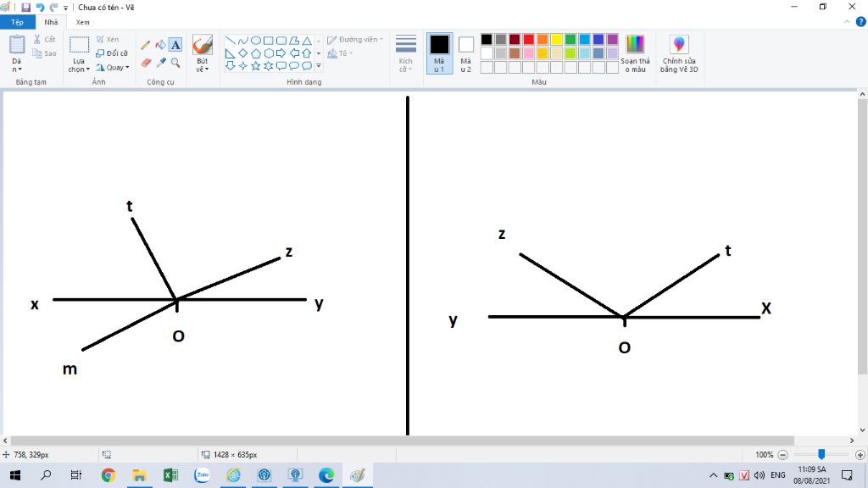868x488 pixels.
Task: Choose the Curve shape
Action: 243,41
